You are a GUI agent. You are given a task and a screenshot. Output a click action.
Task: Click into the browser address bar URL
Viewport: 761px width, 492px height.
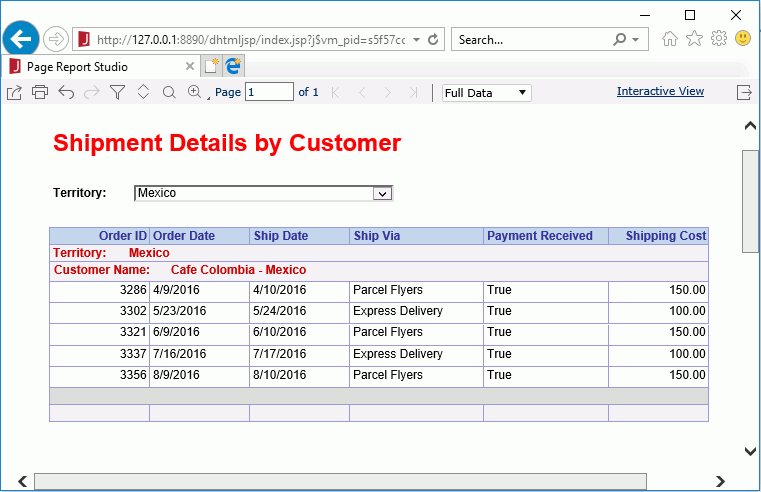(x=251, y=40)
